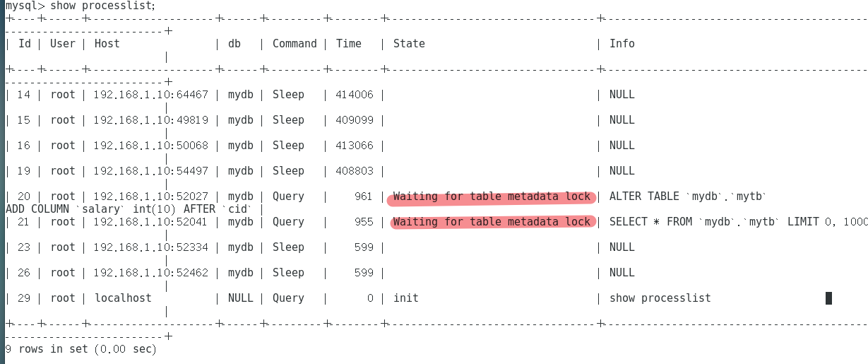This screenshot has width=868, height=364.
Task: Click the 'localhost' host entry
Action: (x=123, y=298)
